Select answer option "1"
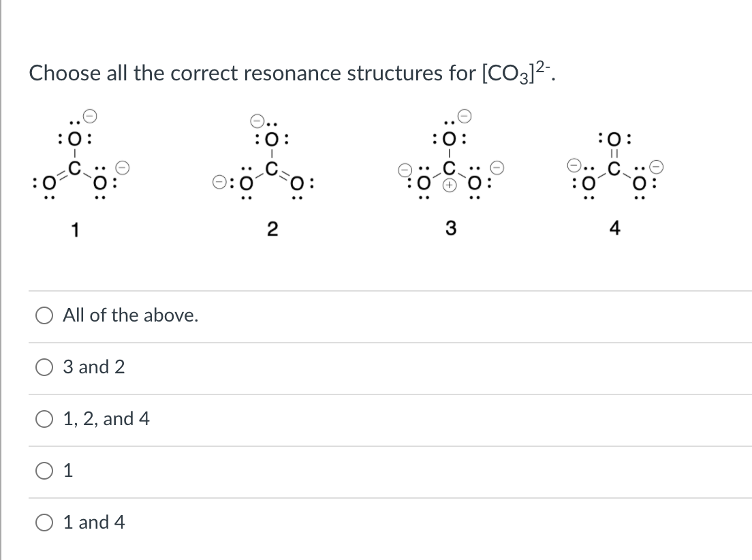 point(45,471)
